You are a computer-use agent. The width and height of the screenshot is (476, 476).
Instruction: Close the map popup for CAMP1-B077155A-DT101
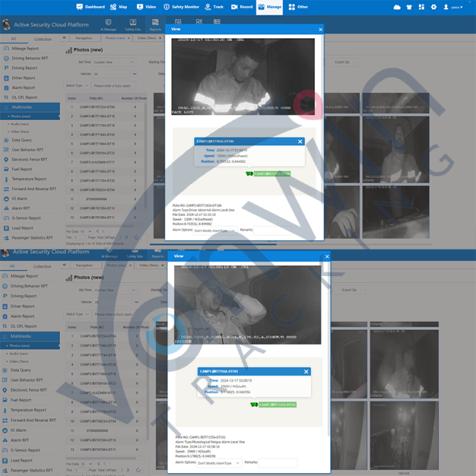[x=305, y=371]
